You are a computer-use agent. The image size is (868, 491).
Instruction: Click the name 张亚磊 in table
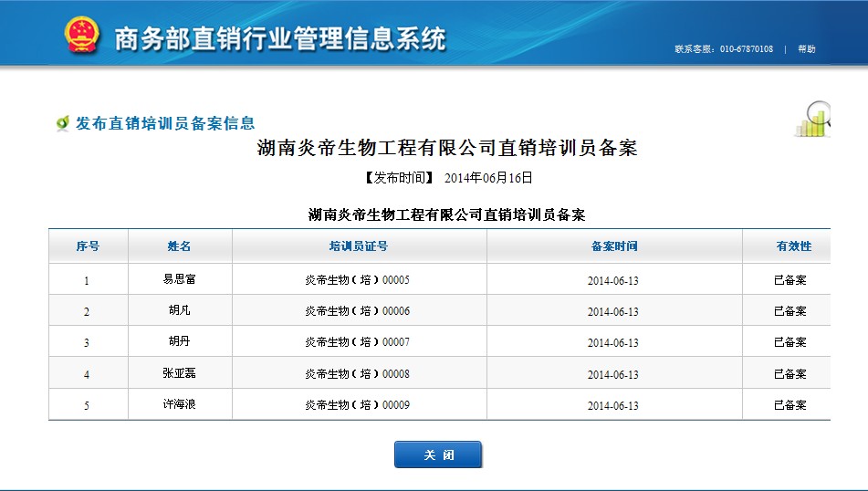(x=179, y=373)
